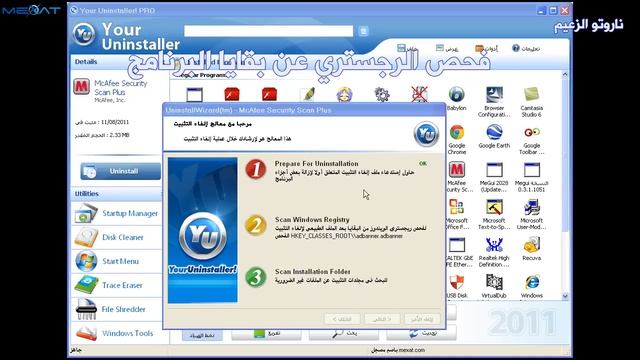640x360 pixels.
Task: Click wizard Cancel button at right
Action: pyautogui.click(x=422, y=319)
